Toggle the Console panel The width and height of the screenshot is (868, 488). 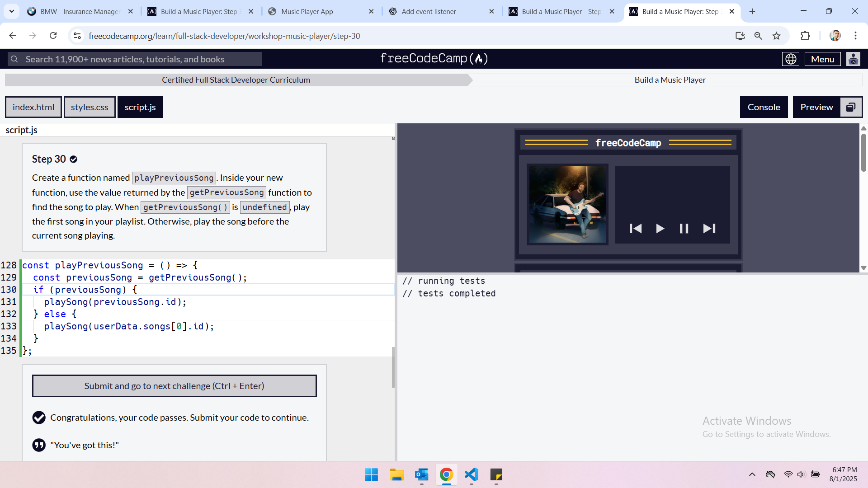(x=764, y=107)
